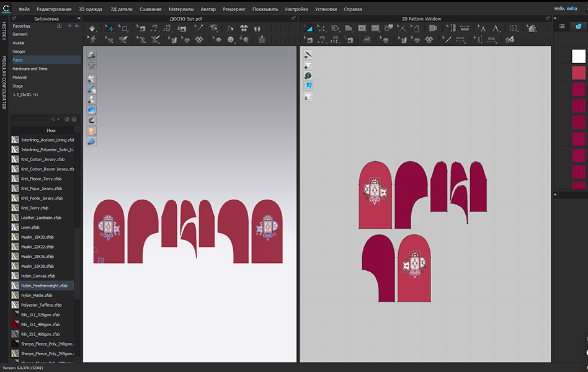Select the Elastic zigzag tool in 2D toolbar

coord(492,40)
